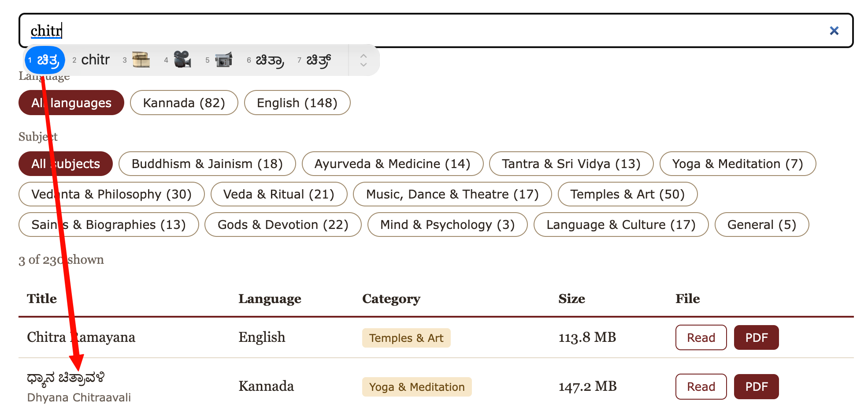Filter by Mind & Psychology (3)
This screenshot has width=868, height=412.
(448, 225)
